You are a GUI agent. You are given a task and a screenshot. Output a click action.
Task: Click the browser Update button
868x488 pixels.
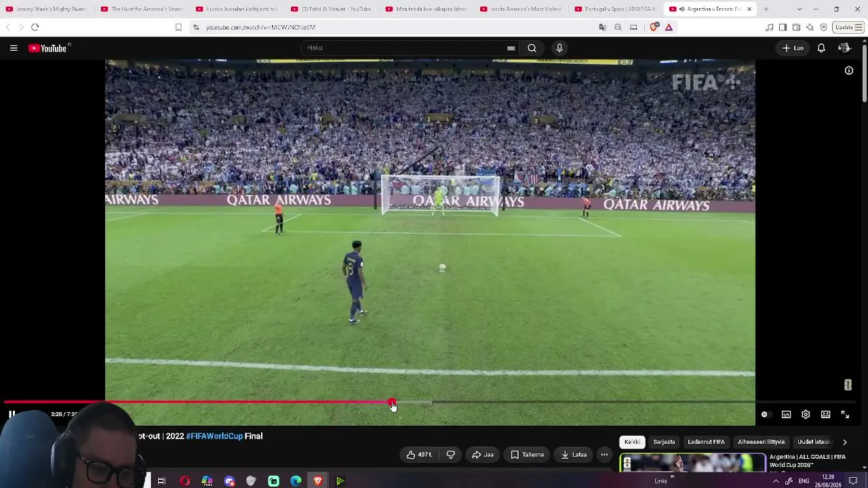pyautogui.click(x=849, y=27)
